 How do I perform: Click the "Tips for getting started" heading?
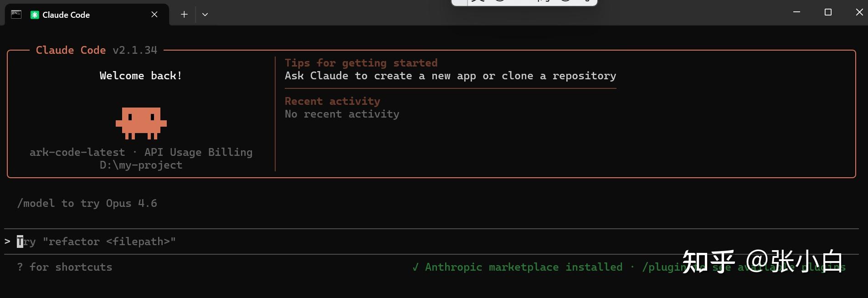[361, 63]
